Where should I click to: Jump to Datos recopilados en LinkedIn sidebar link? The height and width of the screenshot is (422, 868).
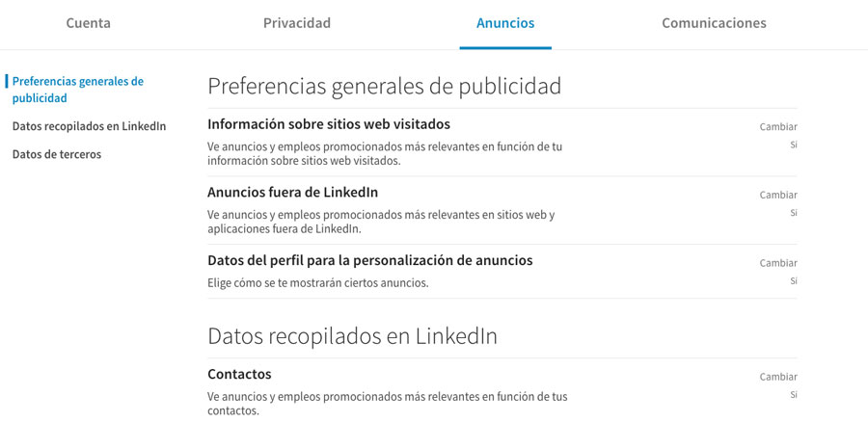(x=89, y=126)
